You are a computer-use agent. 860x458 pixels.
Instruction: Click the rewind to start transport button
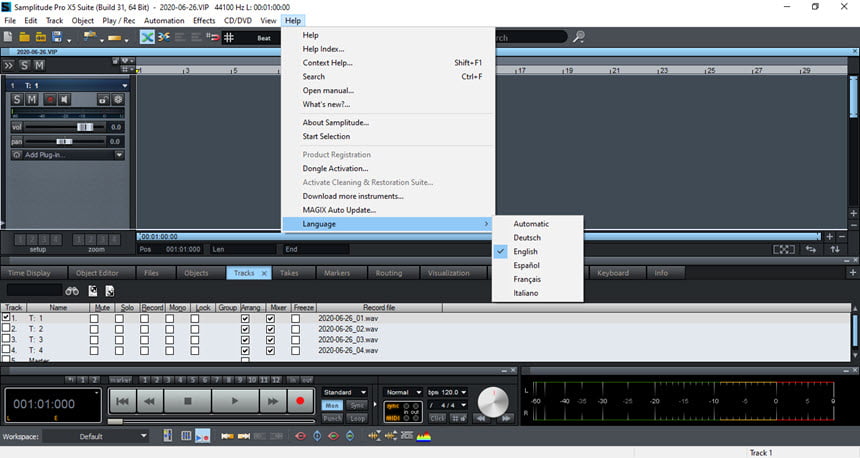click(122, 402)
